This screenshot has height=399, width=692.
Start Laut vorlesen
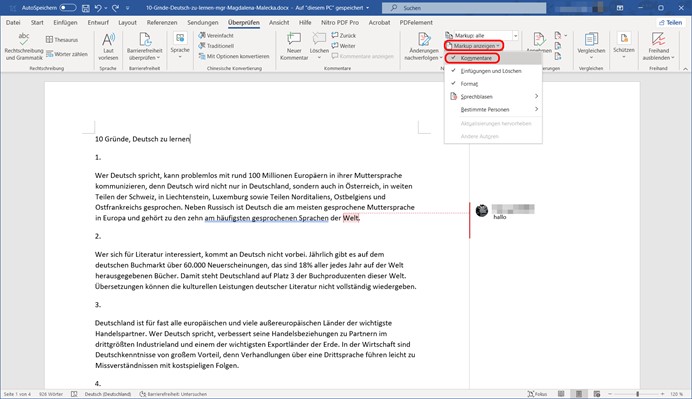108,46
